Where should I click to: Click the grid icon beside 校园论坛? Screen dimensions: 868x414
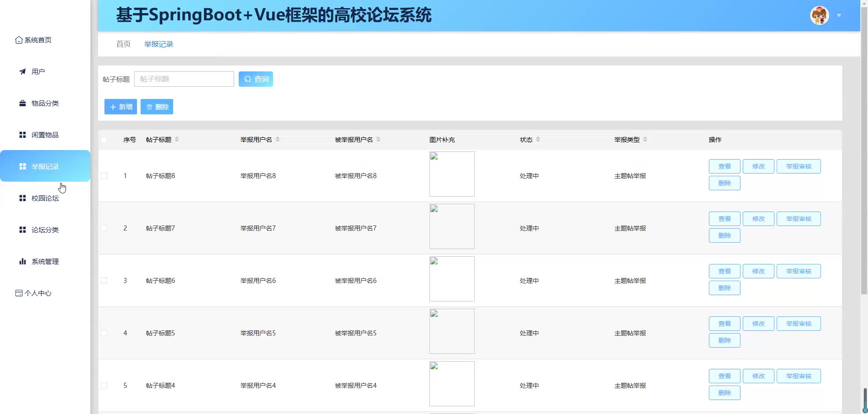[23, 198]
